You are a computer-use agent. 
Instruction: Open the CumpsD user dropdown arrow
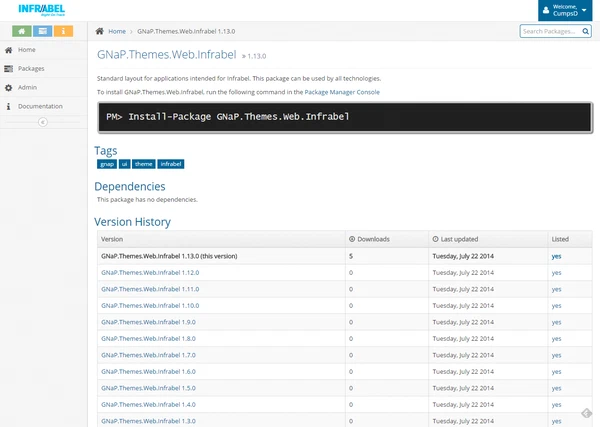click(x=584, y=10)
